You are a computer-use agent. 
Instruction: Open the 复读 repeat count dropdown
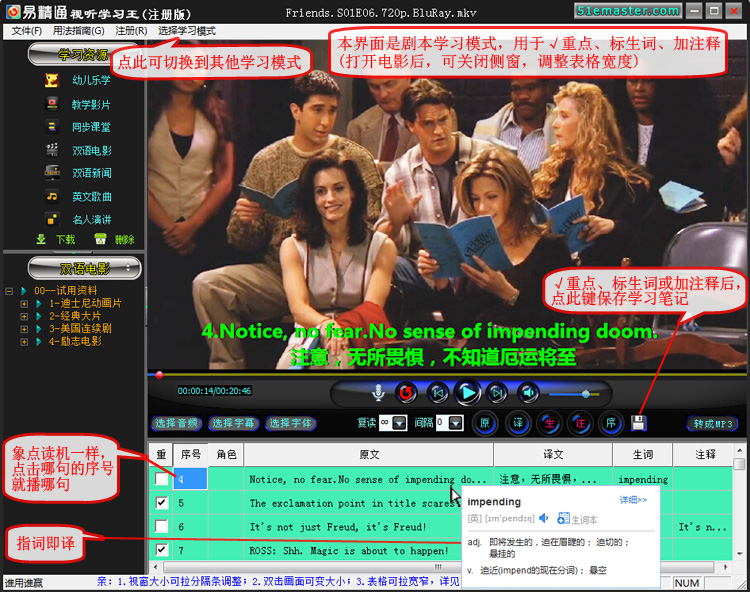click(400, 424)
